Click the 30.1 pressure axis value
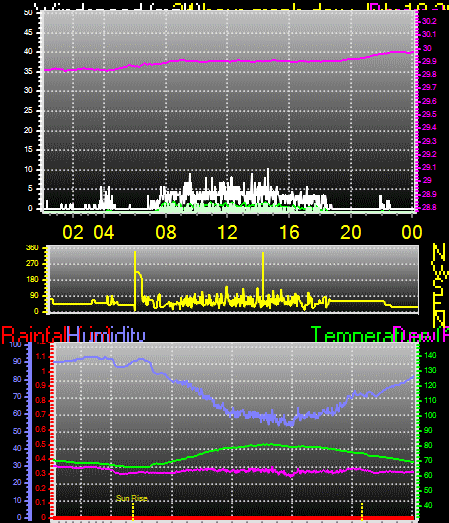Viewport: 449px width, 523px height. point(429,34)
